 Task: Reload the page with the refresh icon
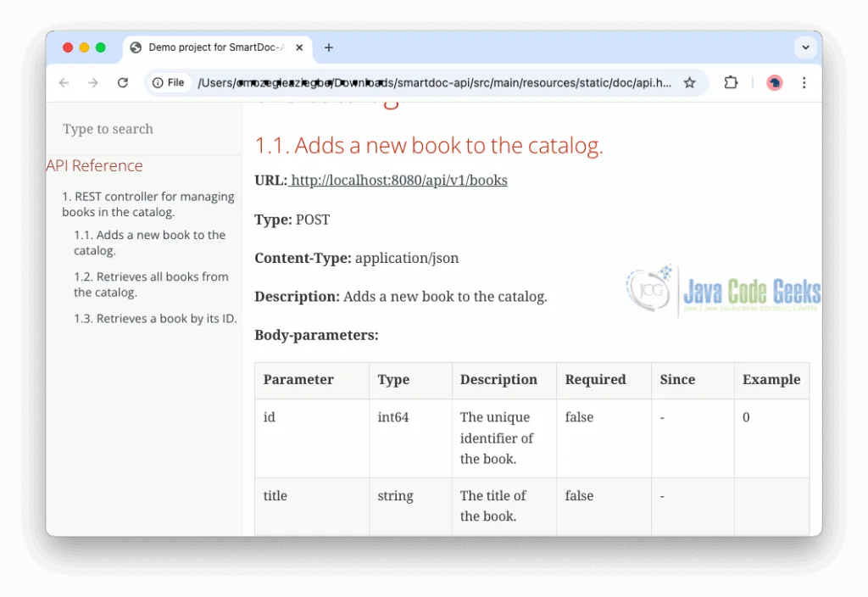click(123, 83)
